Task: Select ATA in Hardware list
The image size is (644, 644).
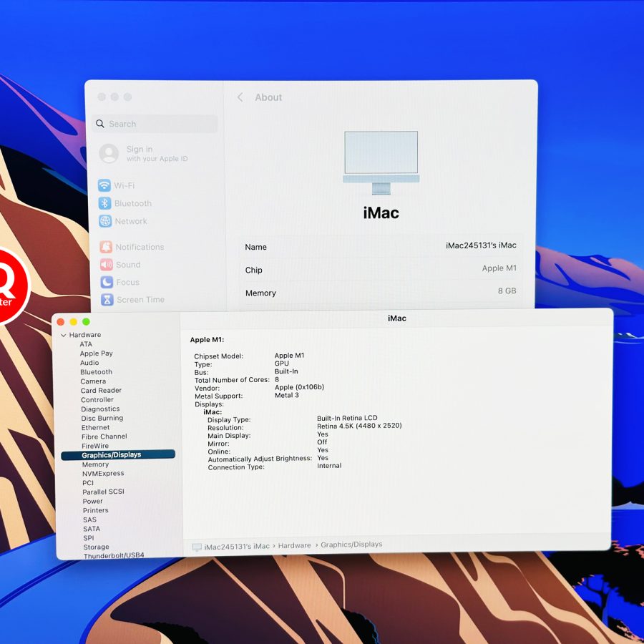Action: coord(86,344)
